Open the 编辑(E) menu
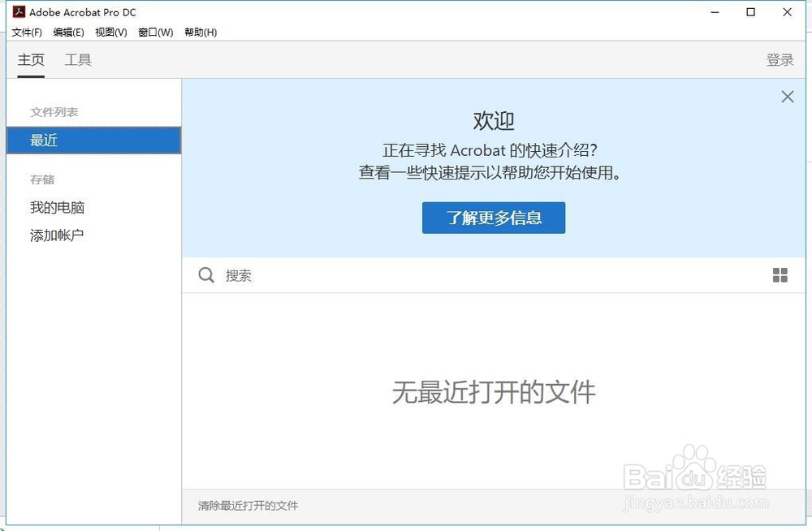The image size is (812, 531). (x=68, y=32)
